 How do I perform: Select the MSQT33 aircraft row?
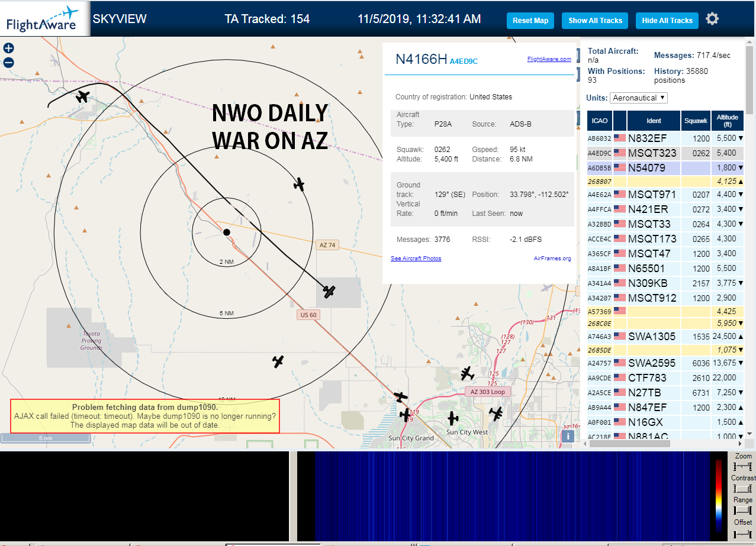665,224
